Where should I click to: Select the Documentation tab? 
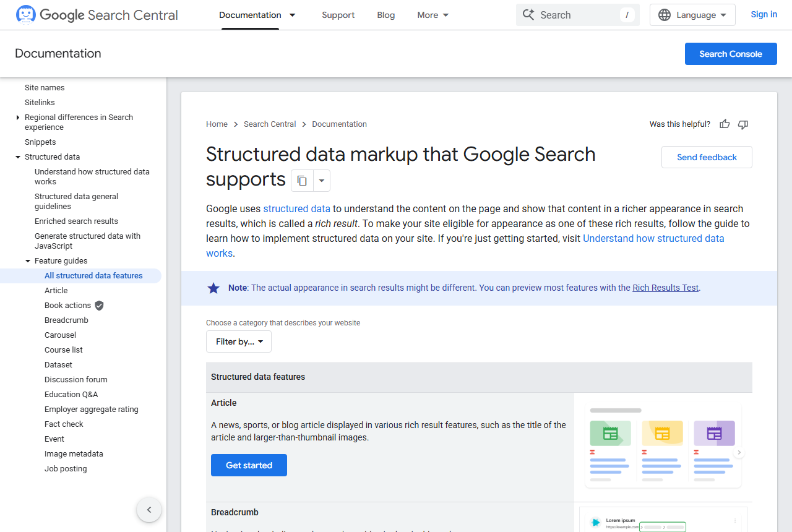point(250,15)
